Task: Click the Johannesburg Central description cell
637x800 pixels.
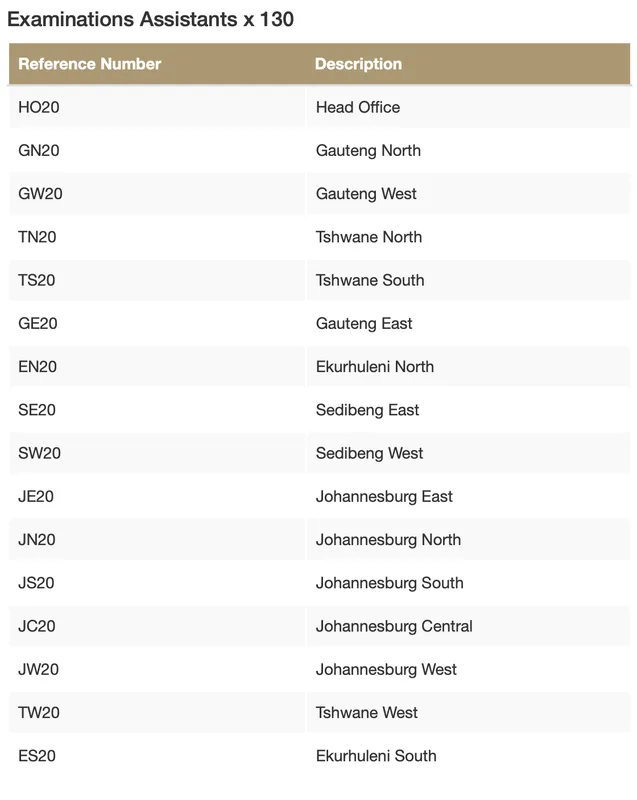Action: point(394,626)
